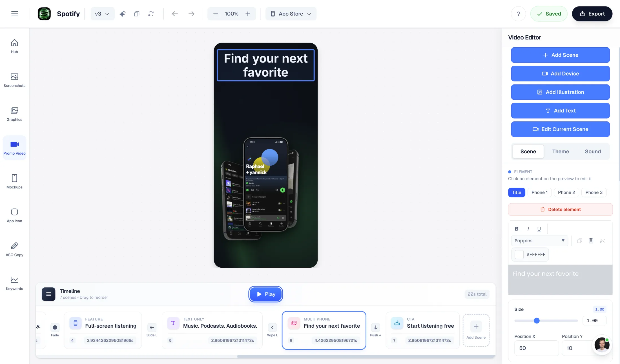
Task: Click the Position Y input field
Action: click(x=578, y=348)
